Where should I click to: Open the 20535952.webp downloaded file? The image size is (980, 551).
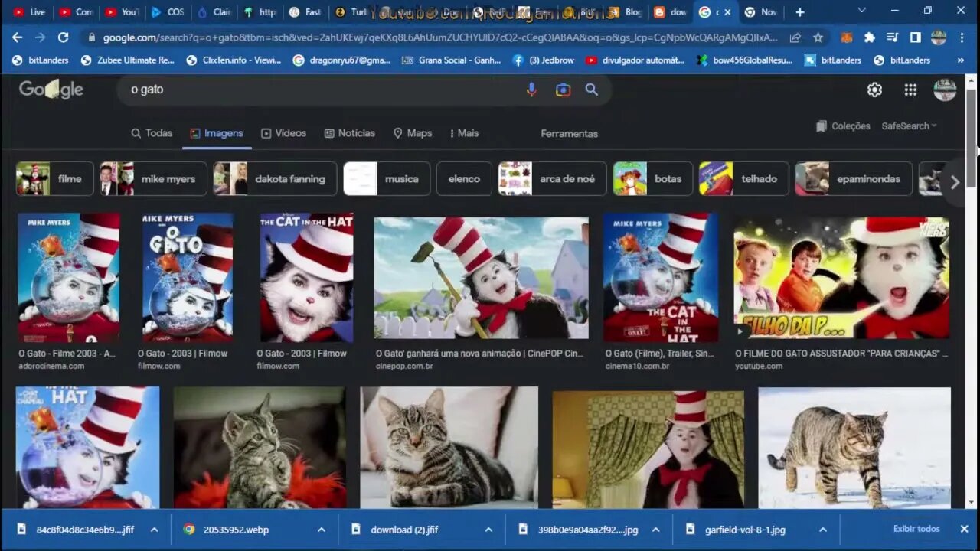click(236, 530)
